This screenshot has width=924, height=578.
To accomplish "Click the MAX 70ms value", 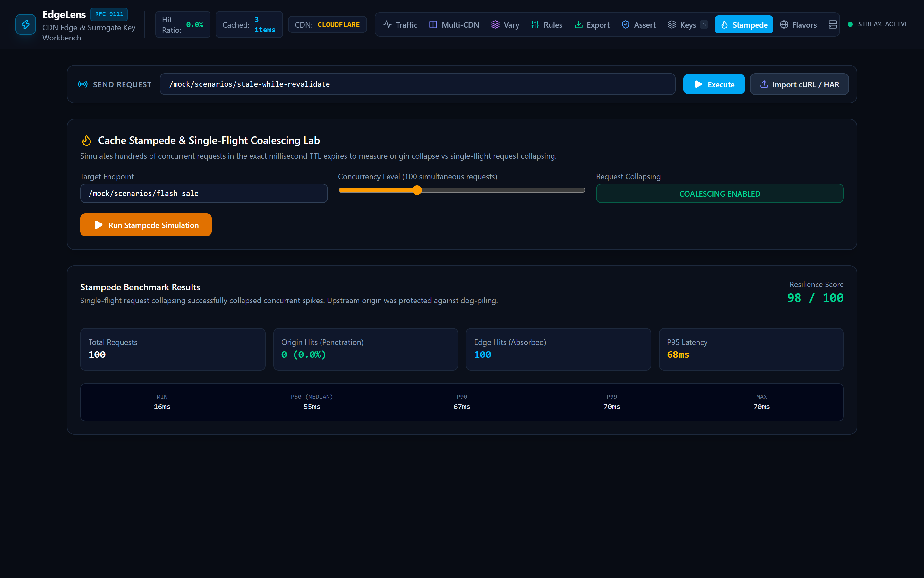I will [x=761, y=407].
